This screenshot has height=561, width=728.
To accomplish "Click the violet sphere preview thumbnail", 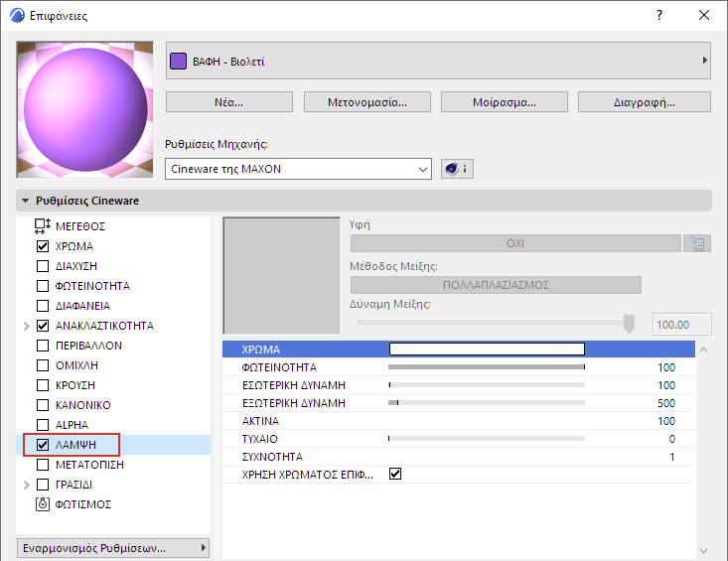I will [x=85, y=109].
